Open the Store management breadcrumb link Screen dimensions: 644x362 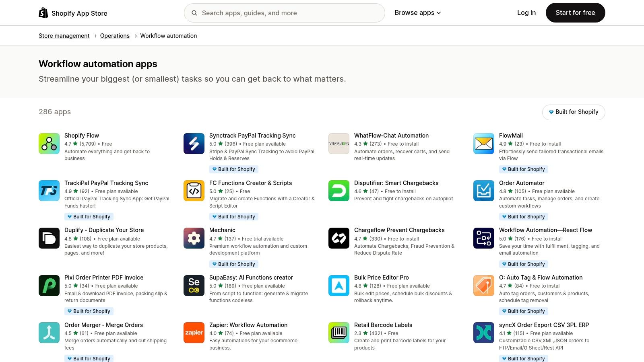pos(64,35)
